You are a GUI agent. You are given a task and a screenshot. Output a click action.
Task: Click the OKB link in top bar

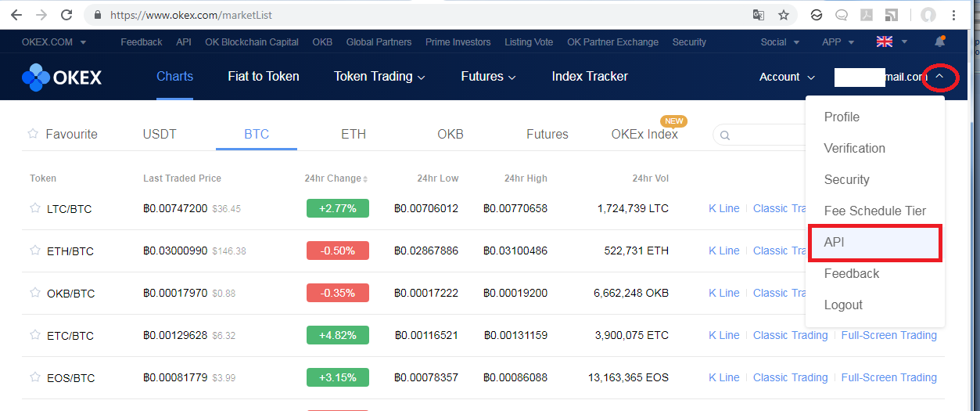[x=322, y=42]
